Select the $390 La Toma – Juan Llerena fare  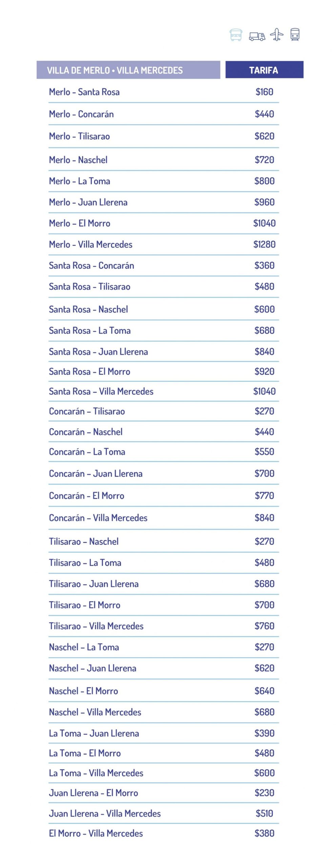tap(265, 733)
